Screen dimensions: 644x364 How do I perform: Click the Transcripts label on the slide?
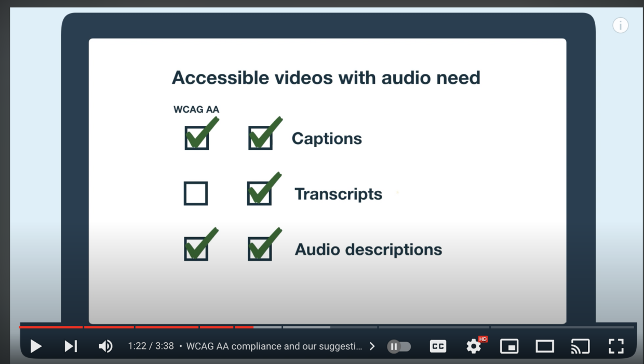tap(338, 193)
